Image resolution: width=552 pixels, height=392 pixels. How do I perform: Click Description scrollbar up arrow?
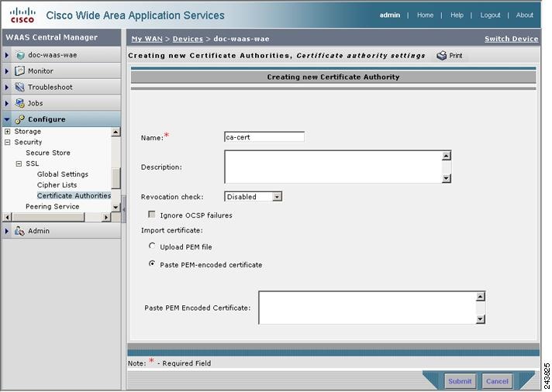447,156
